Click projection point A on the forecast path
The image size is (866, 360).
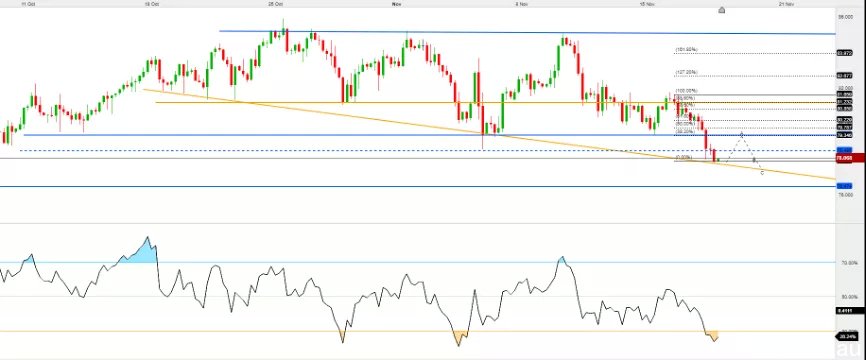pos(741,134)
